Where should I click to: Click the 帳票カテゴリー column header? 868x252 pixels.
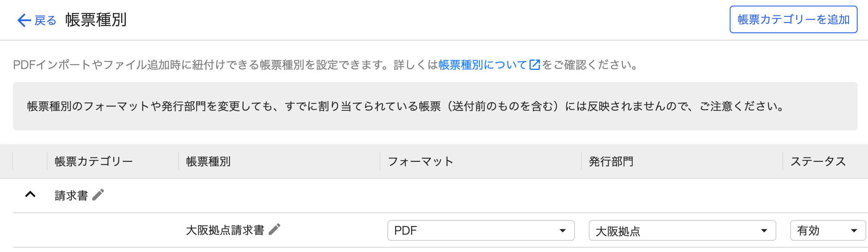click(x=94, y=161)
